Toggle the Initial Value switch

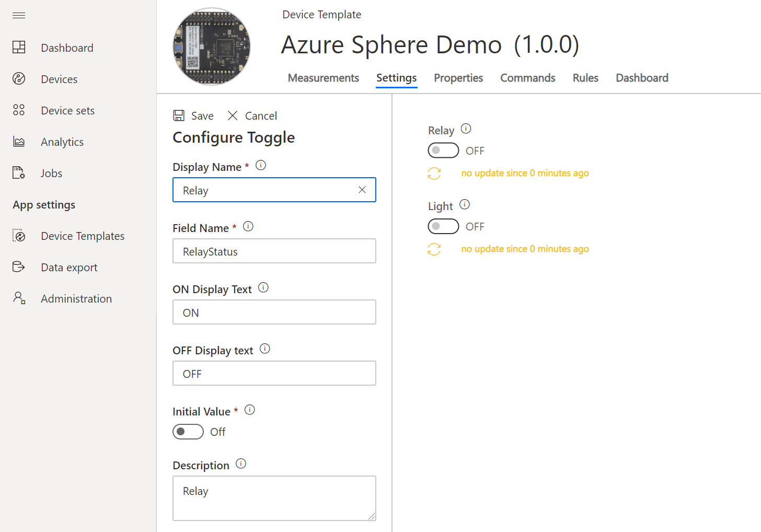188,432
